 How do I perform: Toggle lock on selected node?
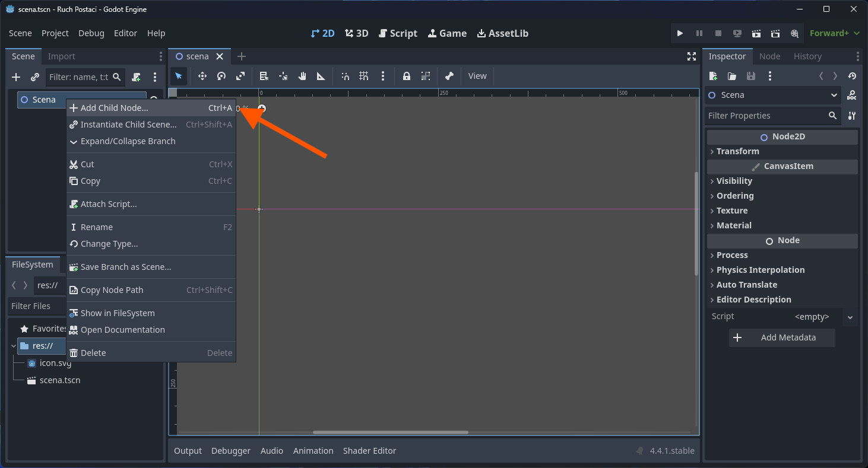coord(407,76)
